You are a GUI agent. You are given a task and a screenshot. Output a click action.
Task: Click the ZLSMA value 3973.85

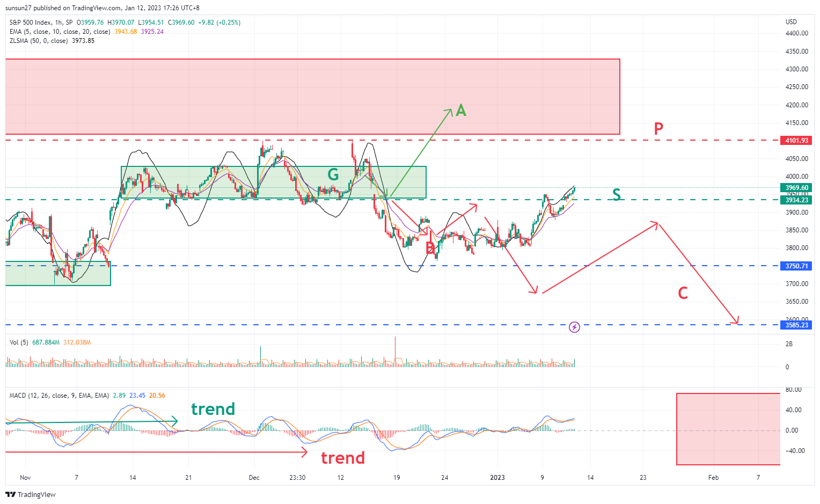(x=83, y=41)
